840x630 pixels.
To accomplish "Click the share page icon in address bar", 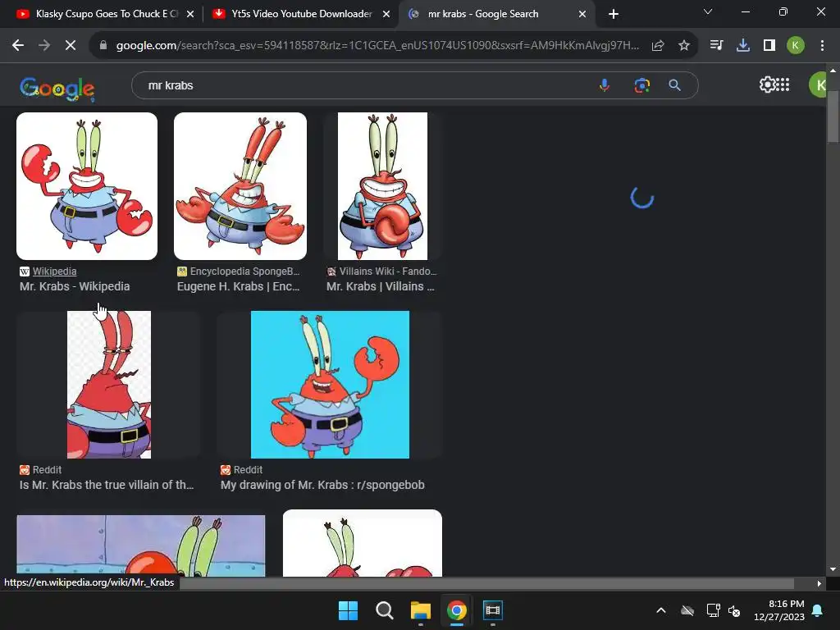I will pos(658,46).
